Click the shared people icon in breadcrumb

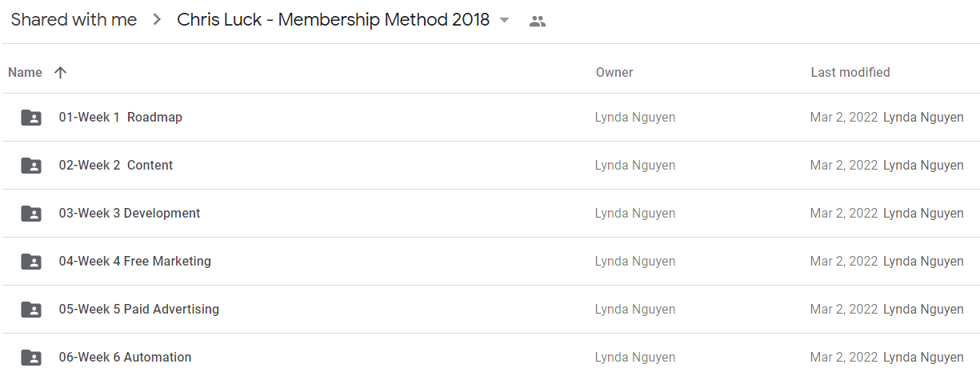click(538, 22)
